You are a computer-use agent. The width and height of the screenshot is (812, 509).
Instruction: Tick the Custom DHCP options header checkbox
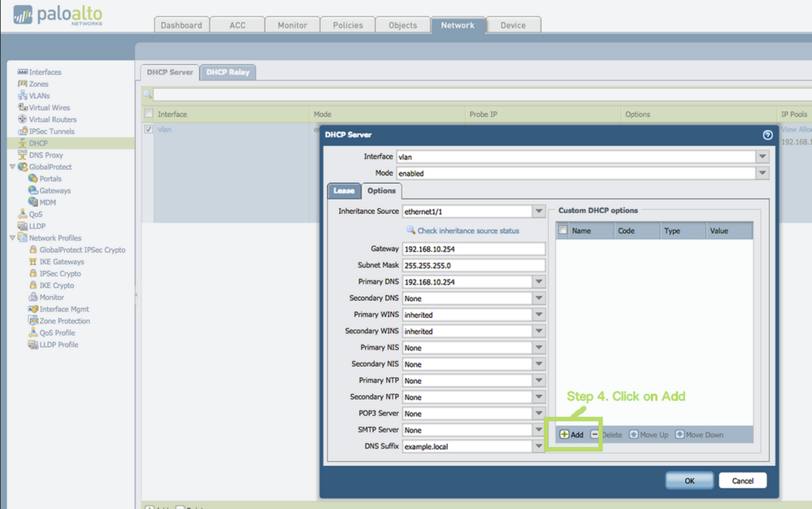[x=562, y=231]
